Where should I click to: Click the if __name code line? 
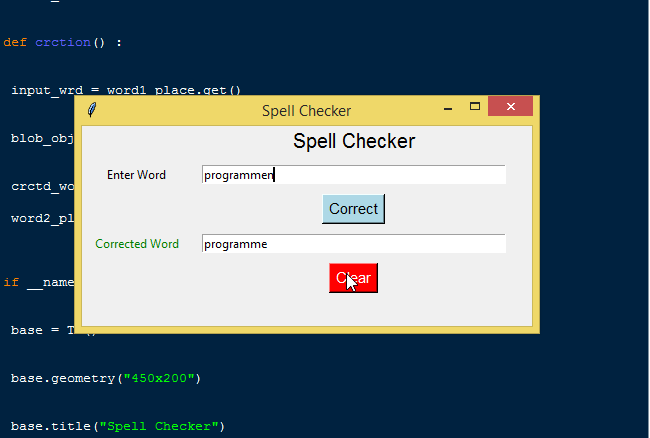(x=40, y=283)
